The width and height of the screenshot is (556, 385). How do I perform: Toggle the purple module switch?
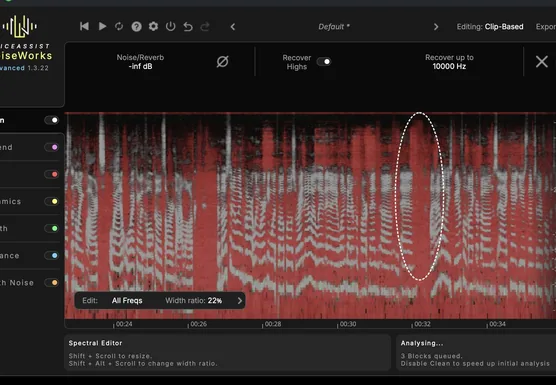[x=52, y=147]
